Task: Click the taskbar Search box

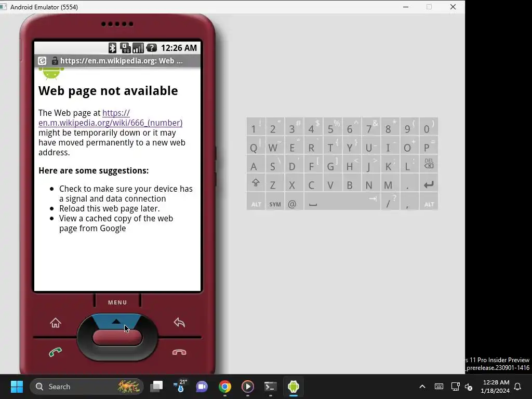Action: click(87, 387)
